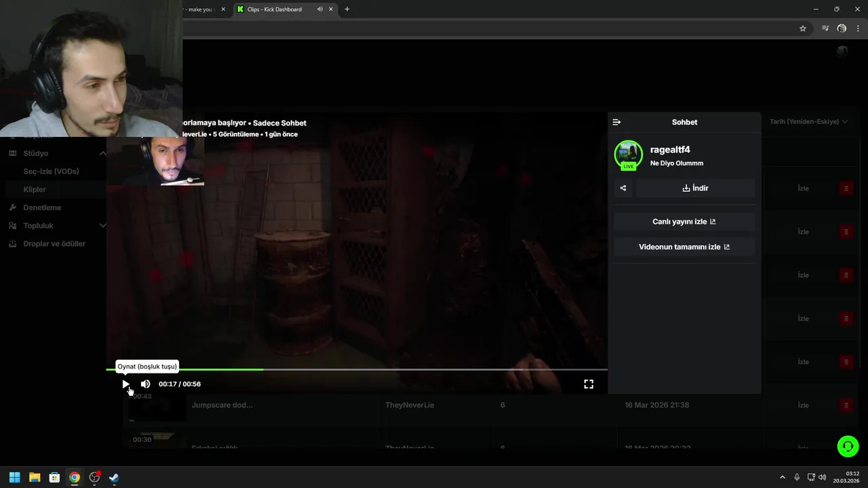Open the Chrome three-dot menu
This screenshot has width=868, height=488.
[858, 28]
